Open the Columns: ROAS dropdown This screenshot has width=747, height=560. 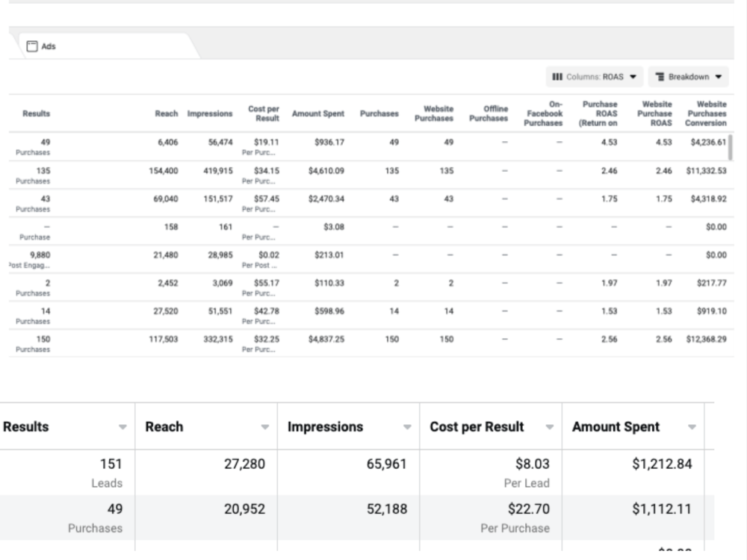point(594,77)
